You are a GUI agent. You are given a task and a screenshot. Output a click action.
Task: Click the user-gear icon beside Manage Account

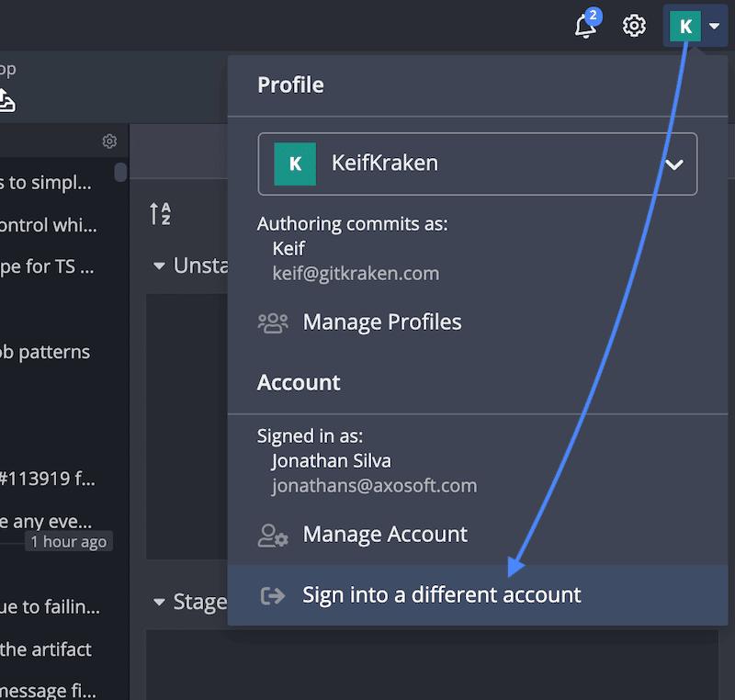point(273,535)
